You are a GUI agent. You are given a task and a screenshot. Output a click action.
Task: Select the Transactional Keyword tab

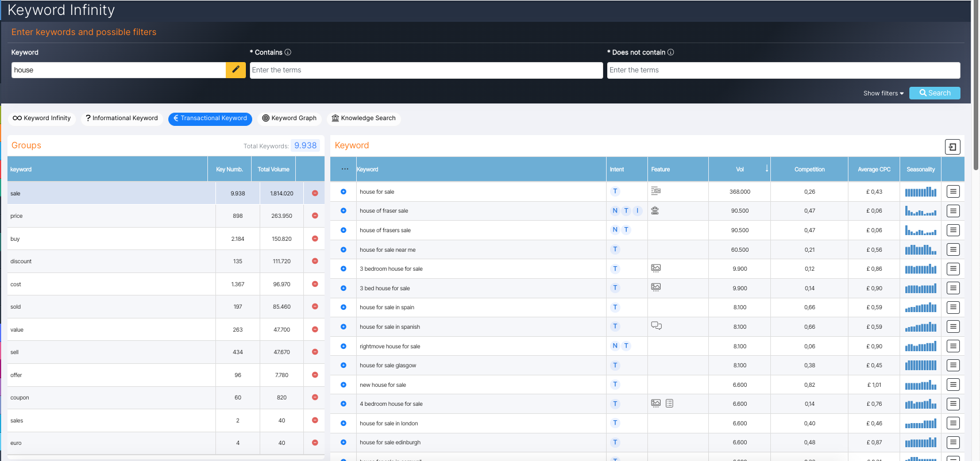point(210,118)
